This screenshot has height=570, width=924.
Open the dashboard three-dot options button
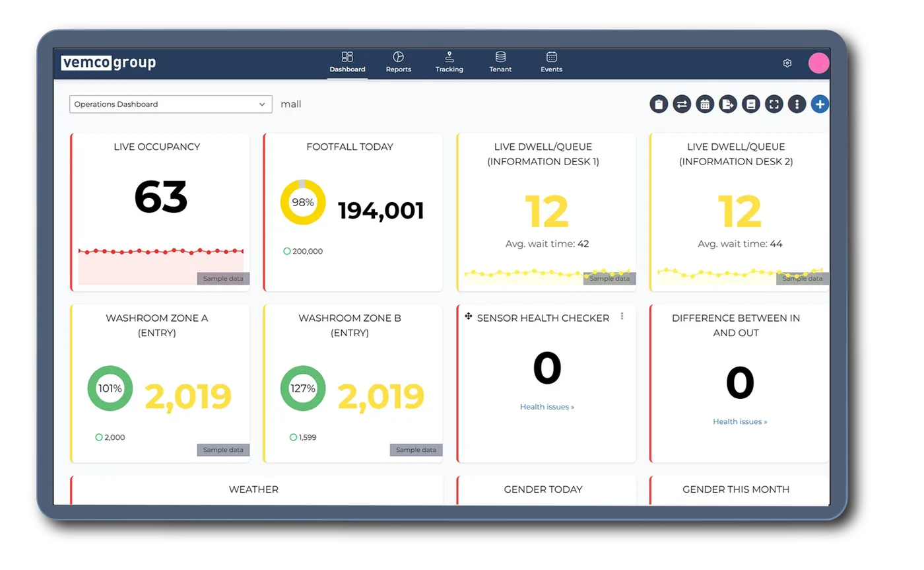click(797, 104)
